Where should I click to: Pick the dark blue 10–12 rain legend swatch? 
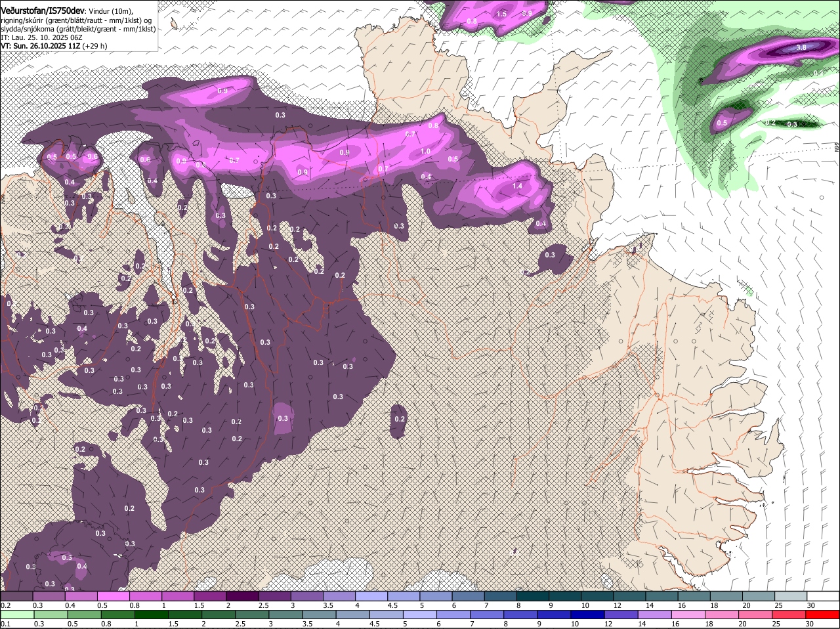tap(588, 615)
